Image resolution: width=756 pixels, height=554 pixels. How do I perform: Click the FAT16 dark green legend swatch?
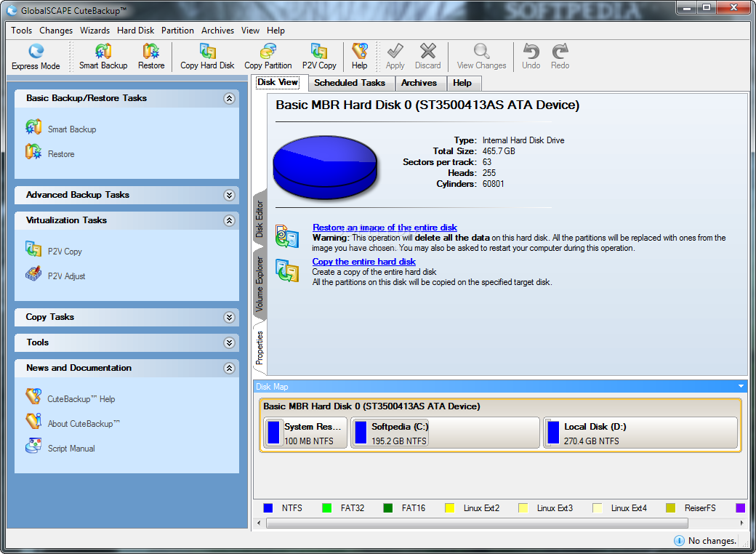(387, 508)
